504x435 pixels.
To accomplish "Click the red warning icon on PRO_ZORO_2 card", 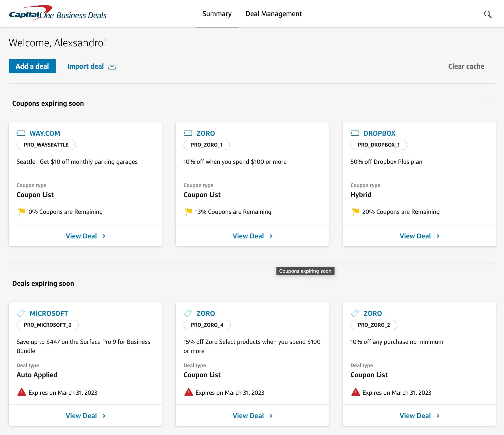I will [x=356, y=392].
